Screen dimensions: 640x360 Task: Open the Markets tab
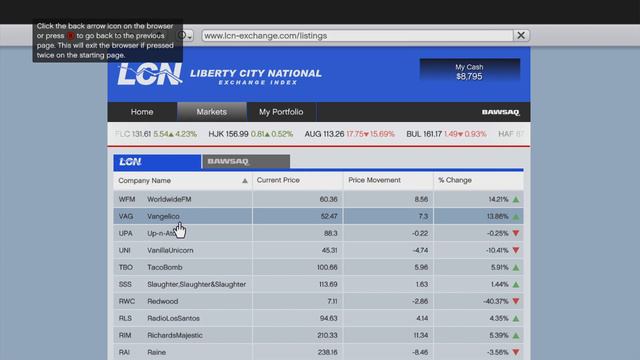tap(211, 112)
